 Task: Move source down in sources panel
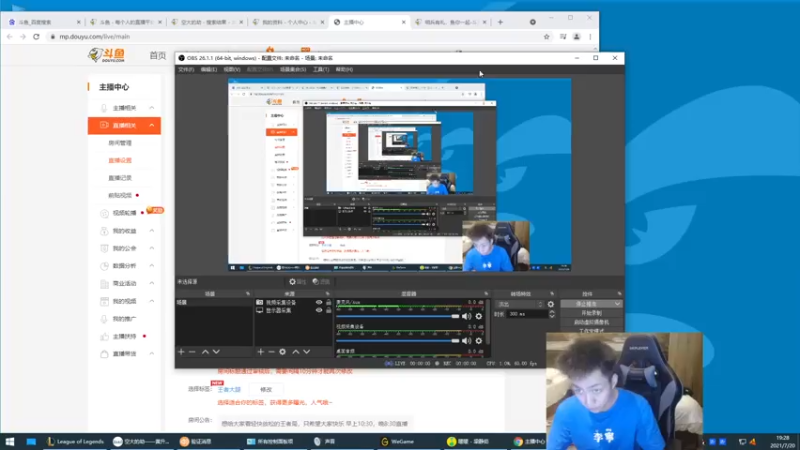pos(307,352)
